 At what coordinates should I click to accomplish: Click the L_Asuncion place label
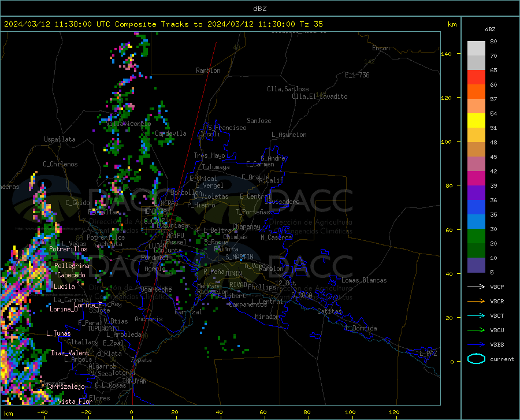point(289,135)
